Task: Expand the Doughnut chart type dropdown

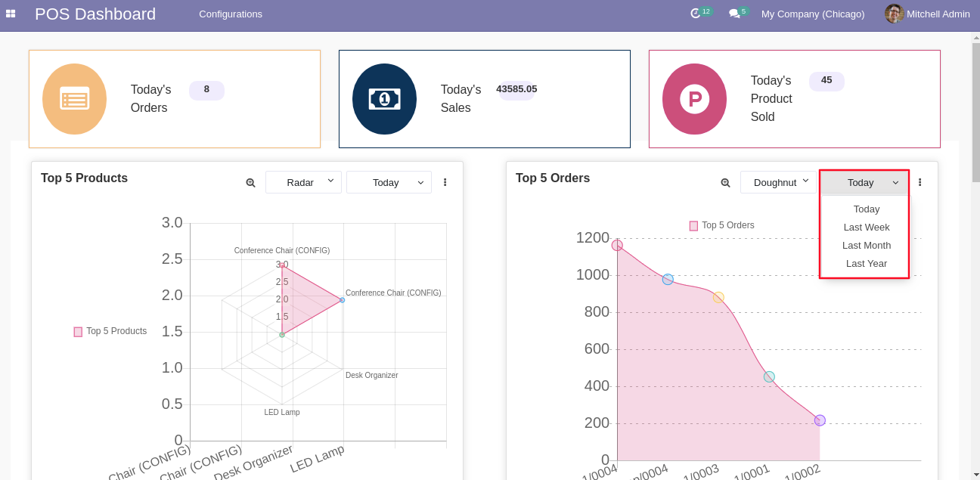Action: [778, 182]
